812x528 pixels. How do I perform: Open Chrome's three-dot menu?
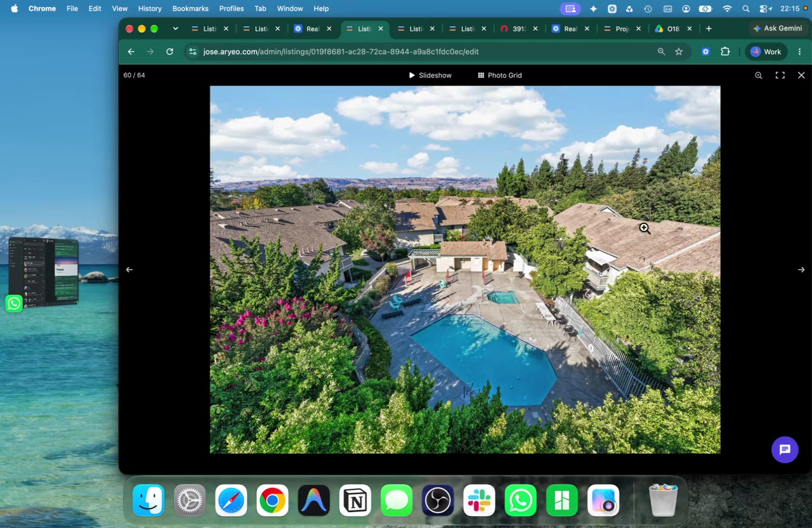[799, 51]
